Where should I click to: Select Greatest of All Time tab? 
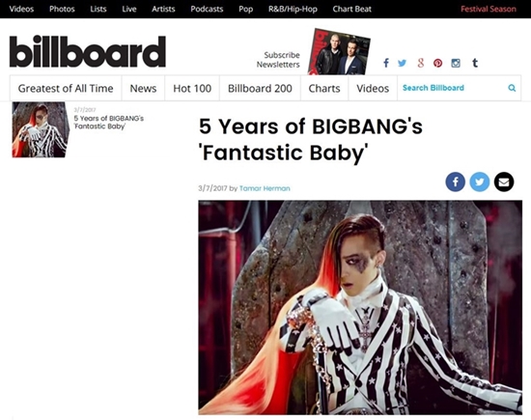[66, 88]
